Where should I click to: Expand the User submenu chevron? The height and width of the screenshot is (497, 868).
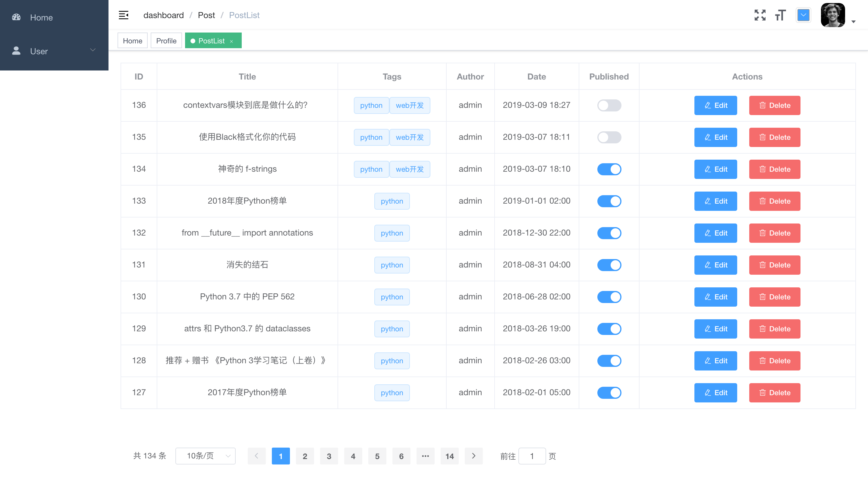tap(93, 50)
